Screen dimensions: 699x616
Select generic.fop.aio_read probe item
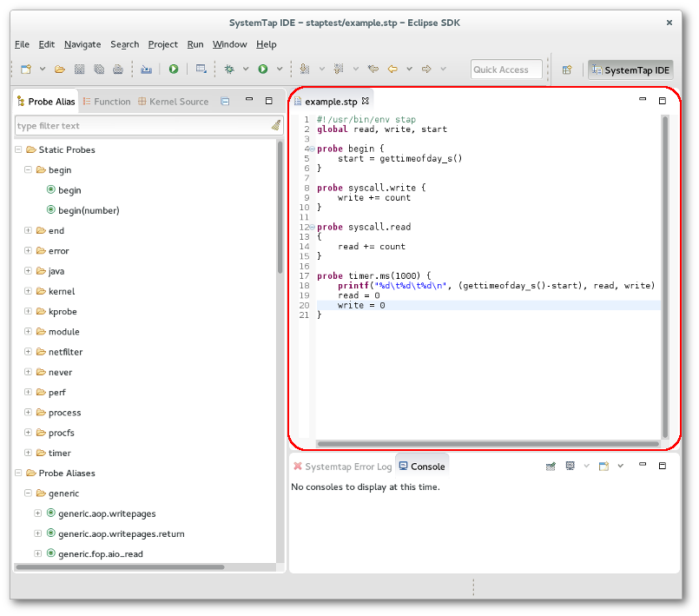point(101,553)
